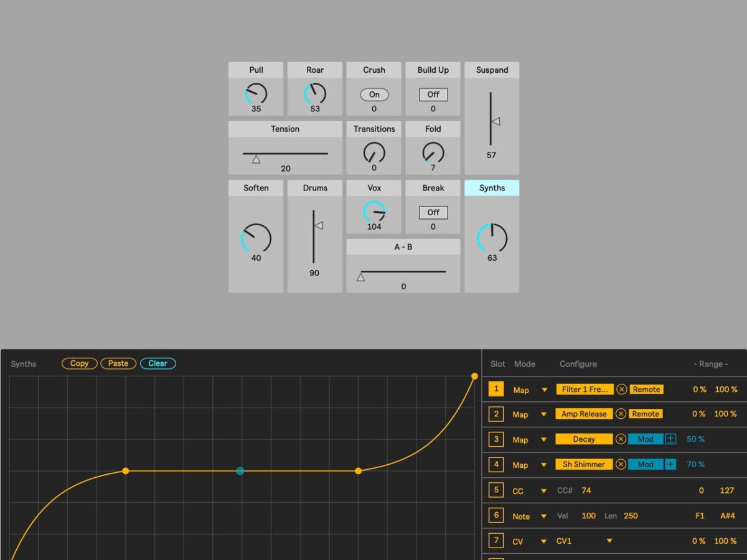The height and width of the screenshot is (560, 747).
Task: Open the mode dropdown for slot 1
Action: tap(545, 390)
